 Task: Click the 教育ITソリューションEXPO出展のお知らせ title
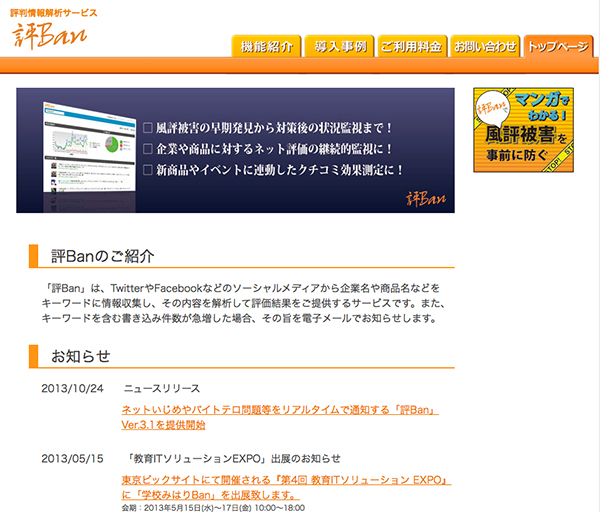tap(235, 459)
